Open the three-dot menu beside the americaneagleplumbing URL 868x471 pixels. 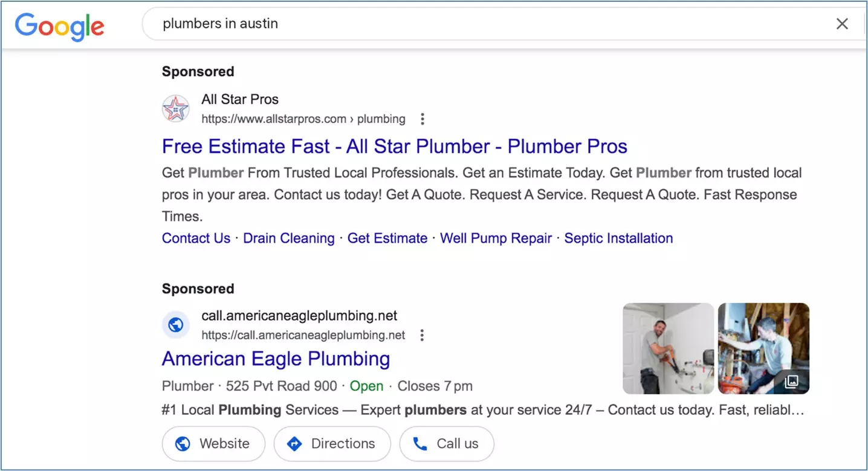click(423, 335)
